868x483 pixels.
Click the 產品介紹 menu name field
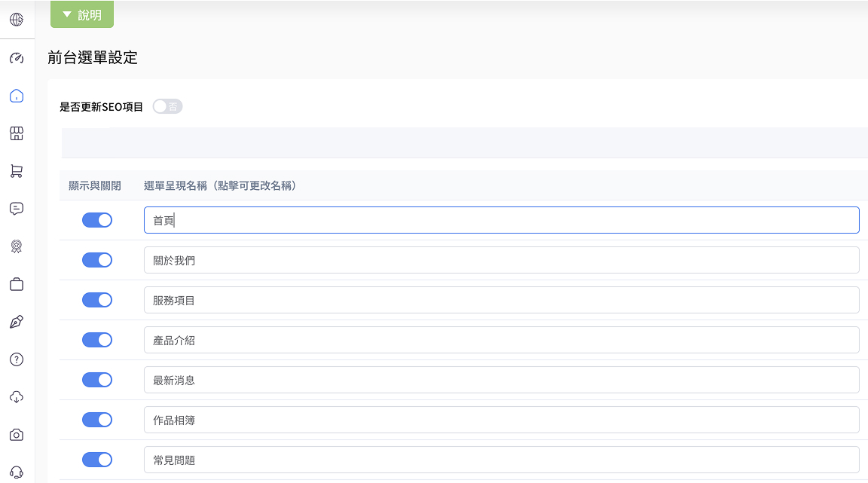click(x=501, y=340)
